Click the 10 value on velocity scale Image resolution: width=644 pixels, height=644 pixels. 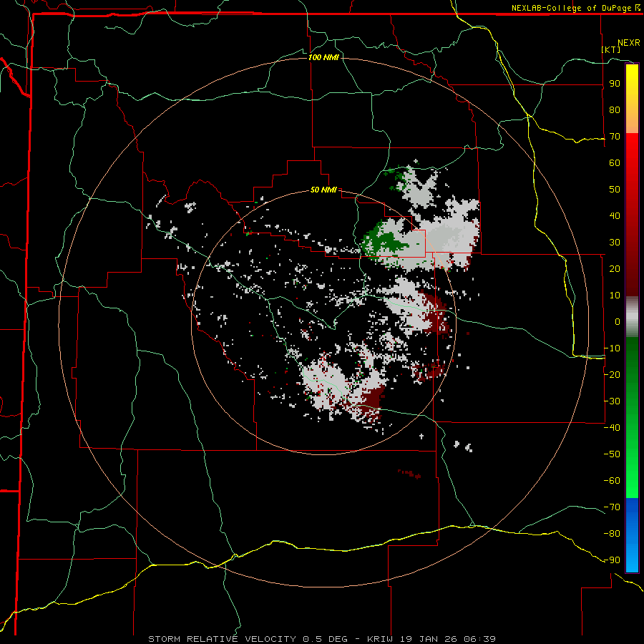pos(615,296)
